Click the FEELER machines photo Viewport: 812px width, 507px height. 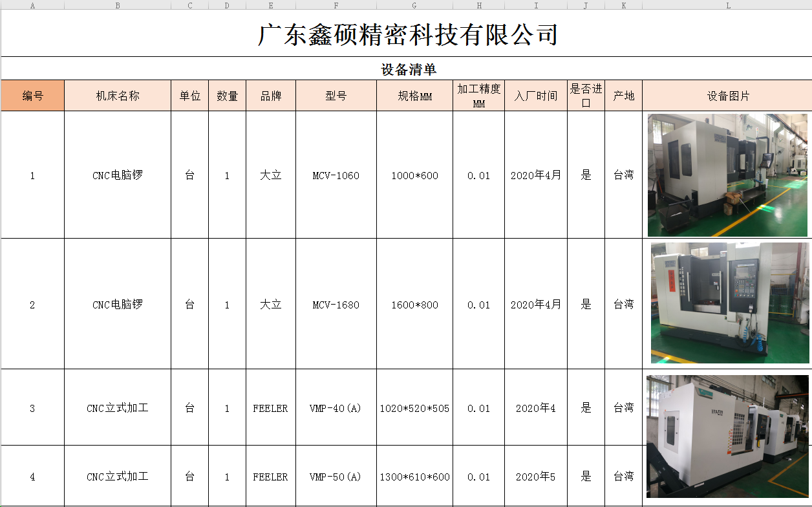pos(727,437)
